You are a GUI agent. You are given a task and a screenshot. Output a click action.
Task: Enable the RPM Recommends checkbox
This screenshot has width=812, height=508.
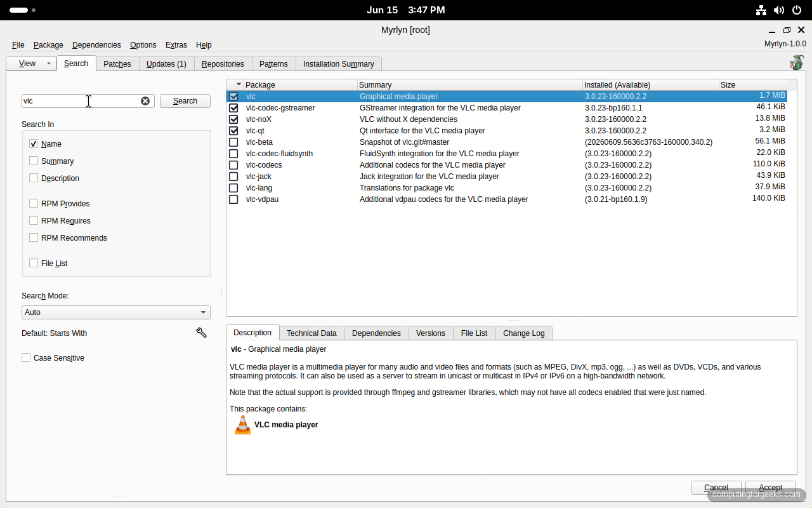coord(34,238)
